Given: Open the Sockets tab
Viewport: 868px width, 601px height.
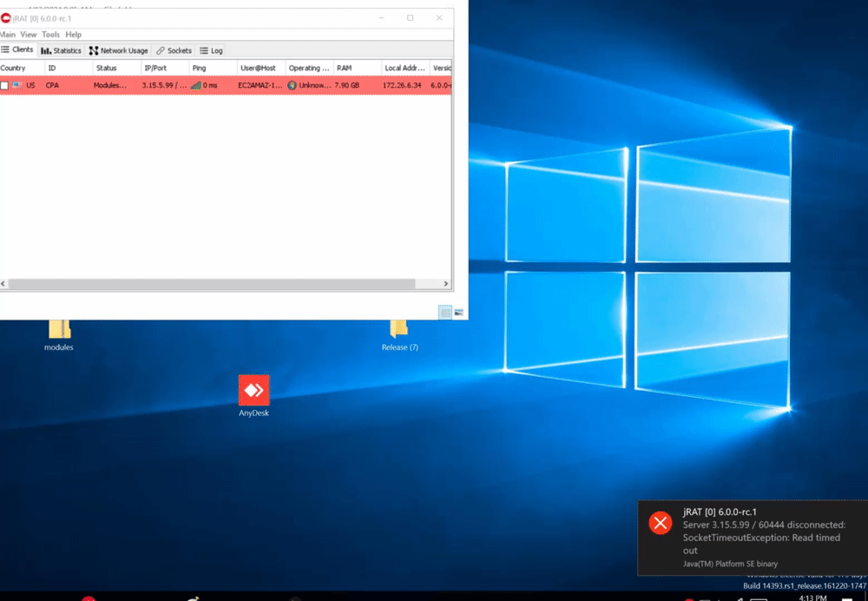Looking at the screenshot, I should pos(174,50).
